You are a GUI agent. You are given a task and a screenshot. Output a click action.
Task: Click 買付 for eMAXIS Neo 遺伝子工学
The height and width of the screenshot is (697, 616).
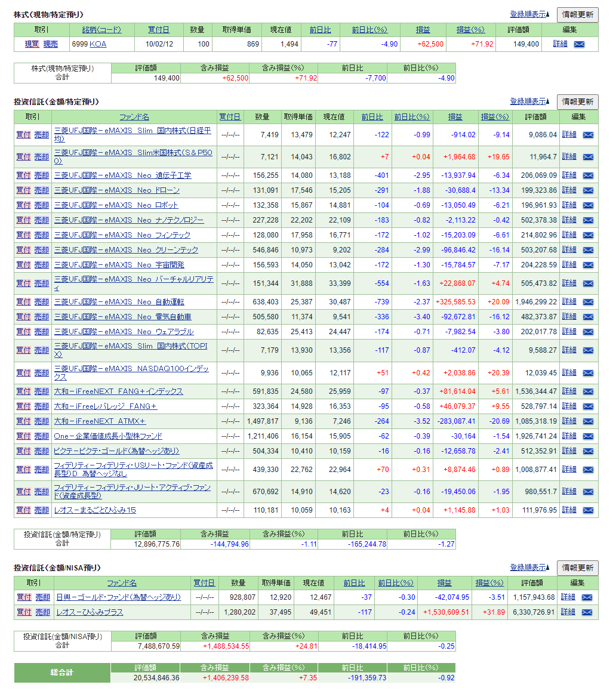click(x=23, y=175)
